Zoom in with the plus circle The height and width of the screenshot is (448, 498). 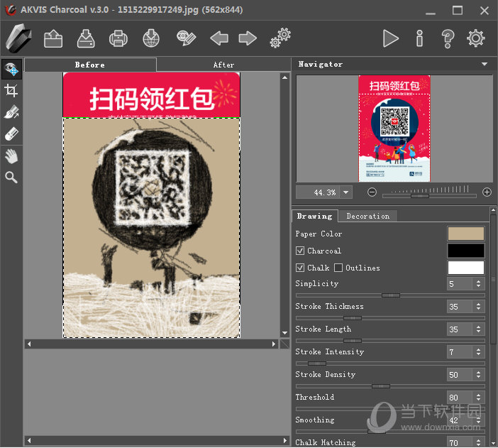[487, 192]
